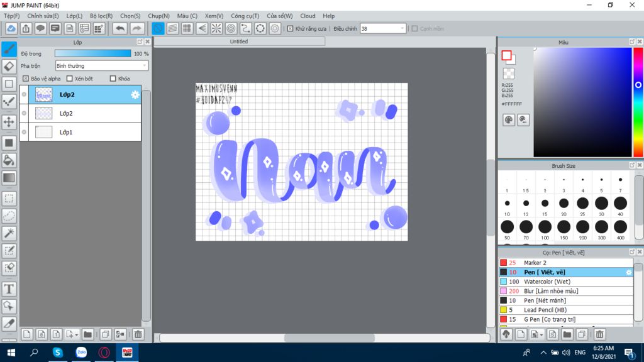Open snap settings gear icon
Viewport: 644px width, 362px height.
[x=275, y=28]
